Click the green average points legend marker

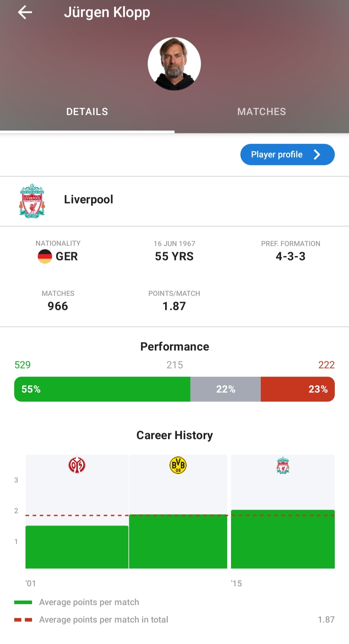click(x=23, y=602)
